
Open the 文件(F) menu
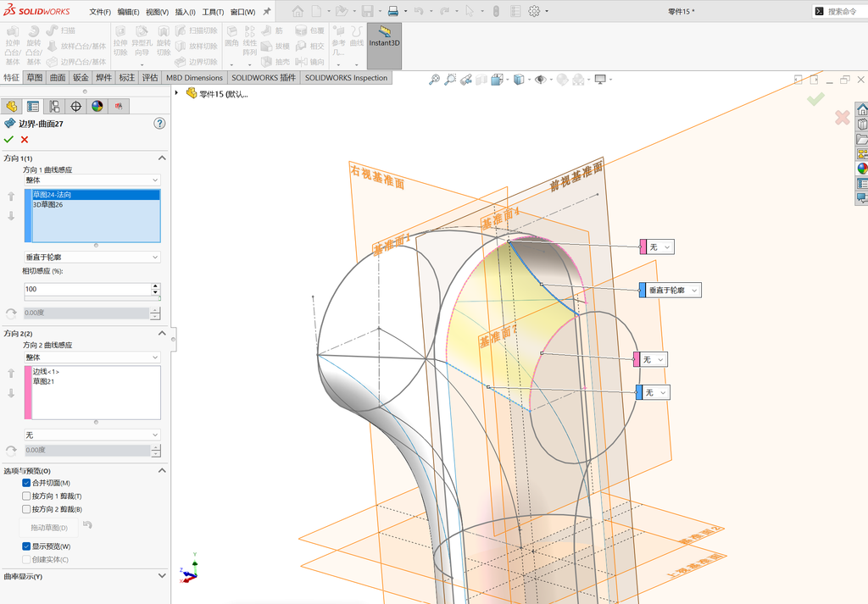pos(100,12)
